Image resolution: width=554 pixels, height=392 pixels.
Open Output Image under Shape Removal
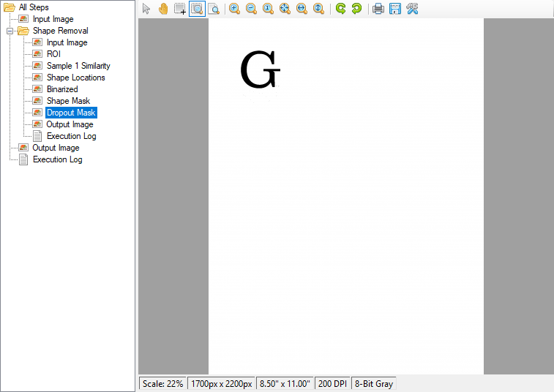tap(70, 124)
